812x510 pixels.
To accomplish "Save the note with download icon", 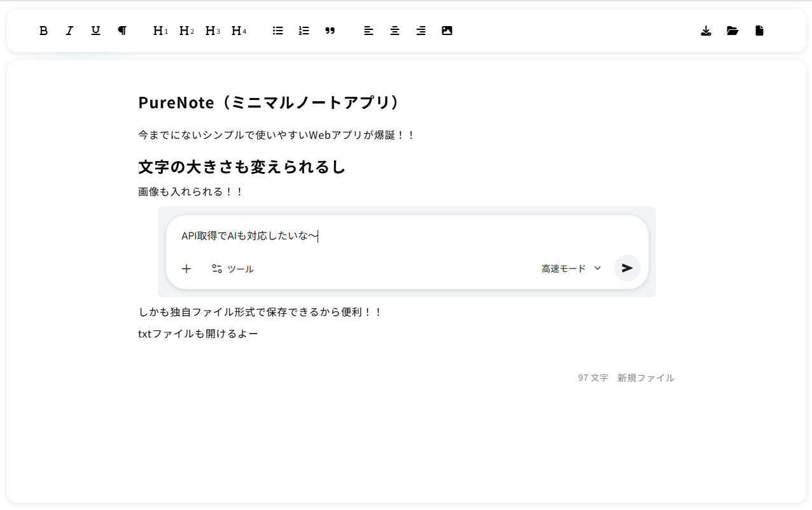I will pyautogui.click(x=706, y=31).
